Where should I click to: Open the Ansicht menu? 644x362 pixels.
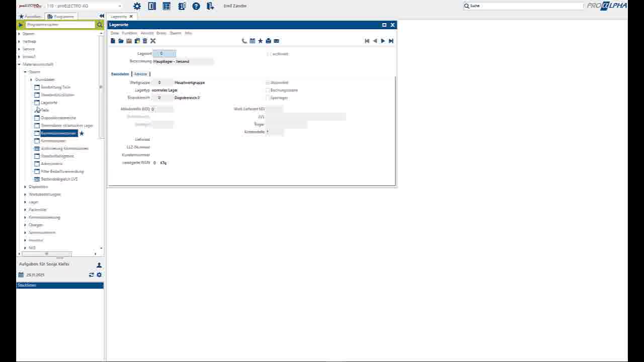coord(147,33)
